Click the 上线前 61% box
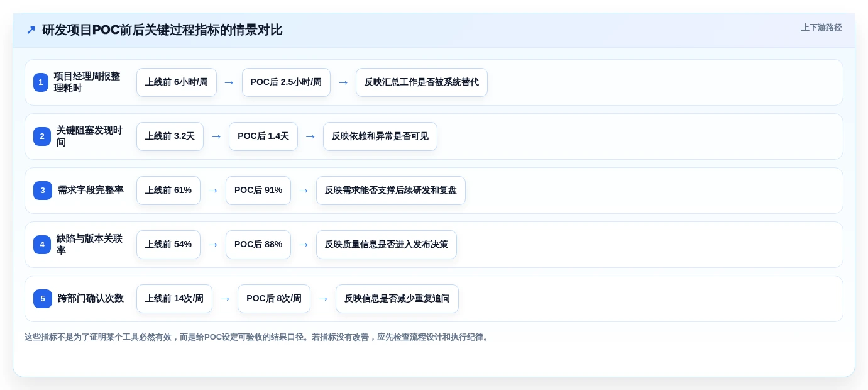The width and height of the screenshot is (868, 390). pyautogui.click(x=168, y=191)
